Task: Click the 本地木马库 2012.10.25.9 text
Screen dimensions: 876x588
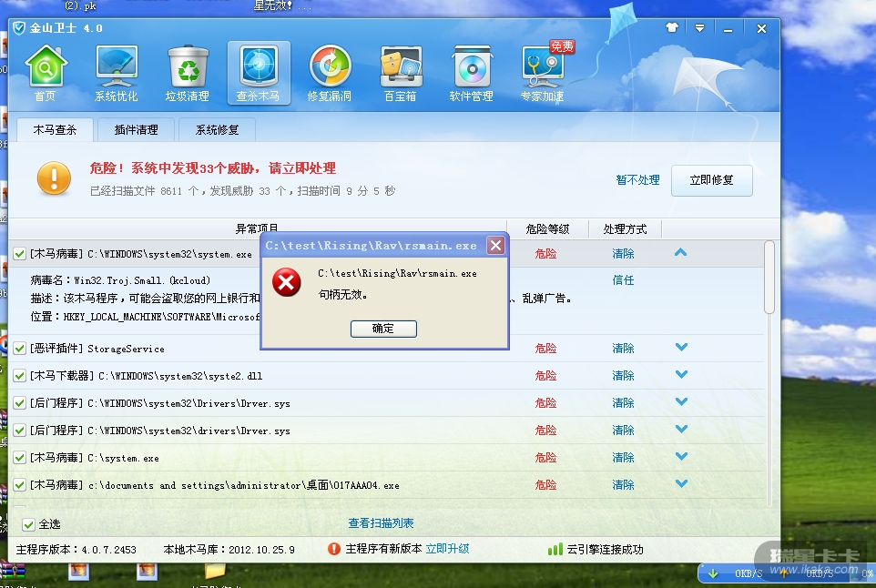Action: pyautogui.click(x=229, y=550)
